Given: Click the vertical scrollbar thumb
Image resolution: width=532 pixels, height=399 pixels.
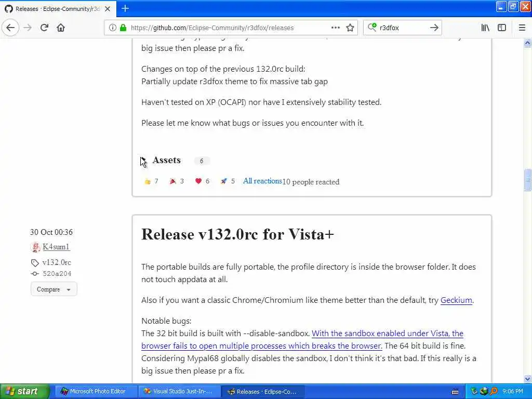Looking at the screenshot, I should 527,179.
